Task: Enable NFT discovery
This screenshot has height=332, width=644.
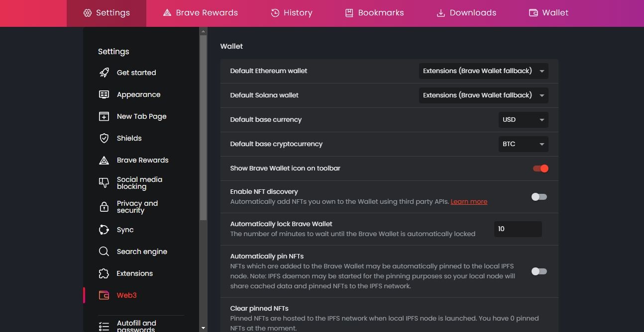Action: coord(538,197)
